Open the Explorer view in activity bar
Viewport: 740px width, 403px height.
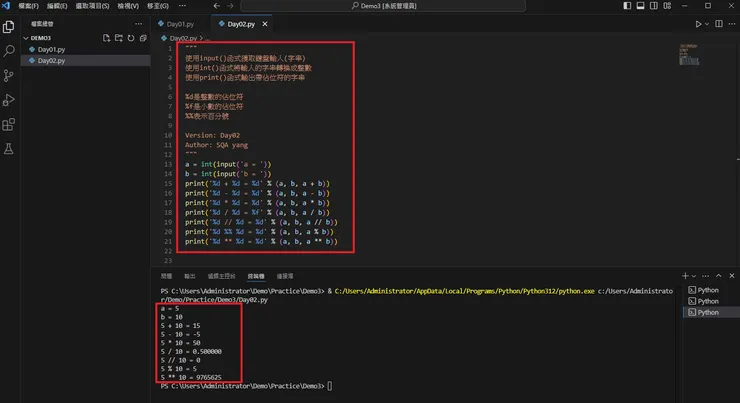(8, 26)
